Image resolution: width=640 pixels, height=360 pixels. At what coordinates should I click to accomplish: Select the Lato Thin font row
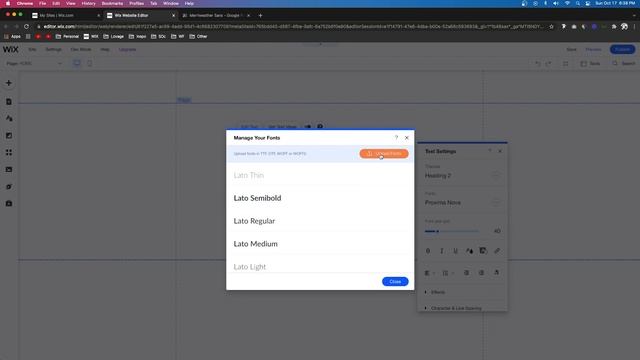(x=320, y=175)
